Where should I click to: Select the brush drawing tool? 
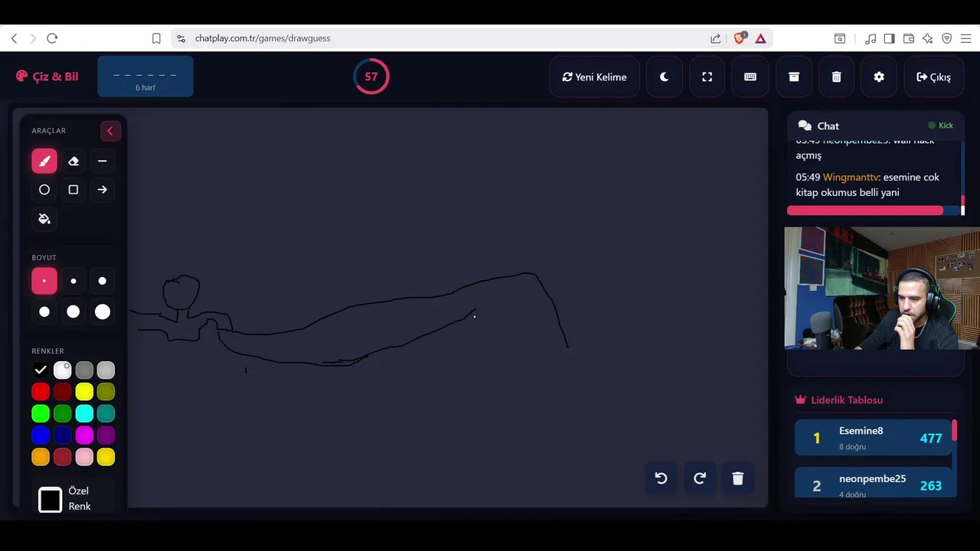tap(44, 161)
